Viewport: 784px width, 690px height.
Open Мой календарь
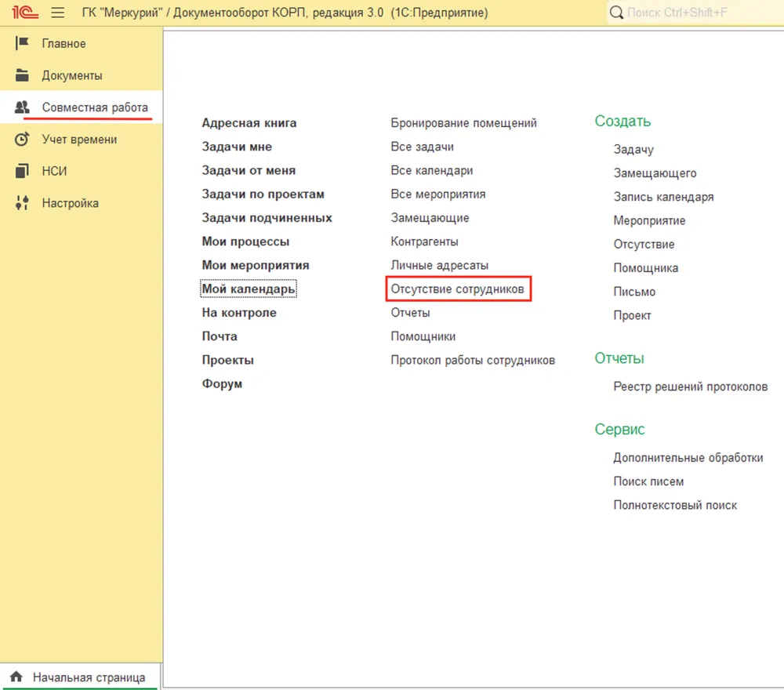pyautogui.click(x=249, y=289)
